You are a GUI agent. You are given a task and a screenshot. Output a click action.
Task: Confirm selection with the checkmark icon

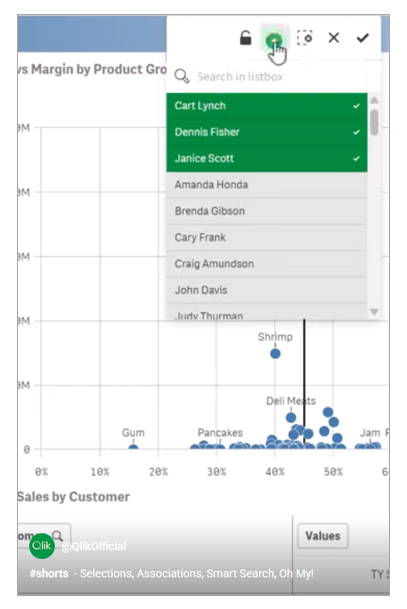(362, 38)
